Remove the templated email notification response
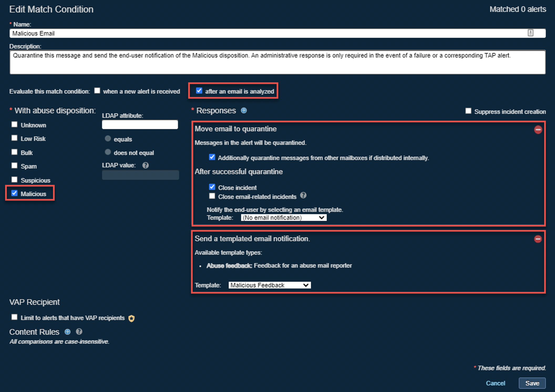This screenshot has height=392, width=555. [538, 239]
